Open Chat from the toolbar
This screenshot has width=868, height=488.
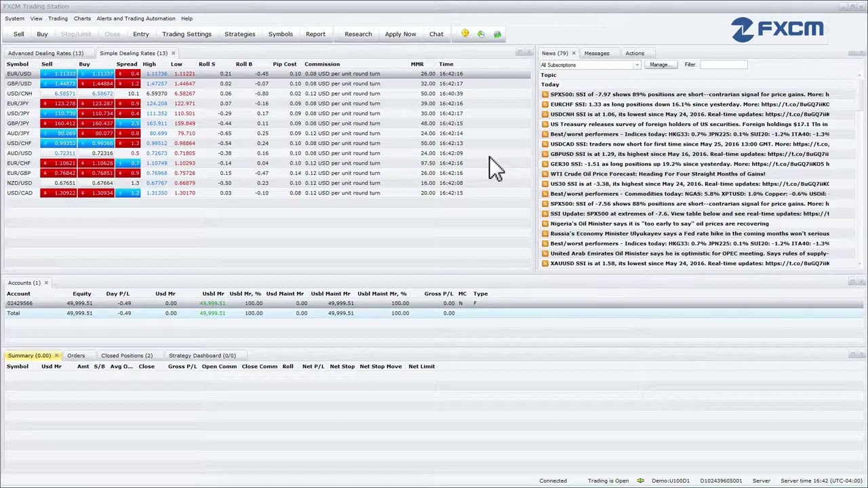pyautogui.click(x=436, y=34)
